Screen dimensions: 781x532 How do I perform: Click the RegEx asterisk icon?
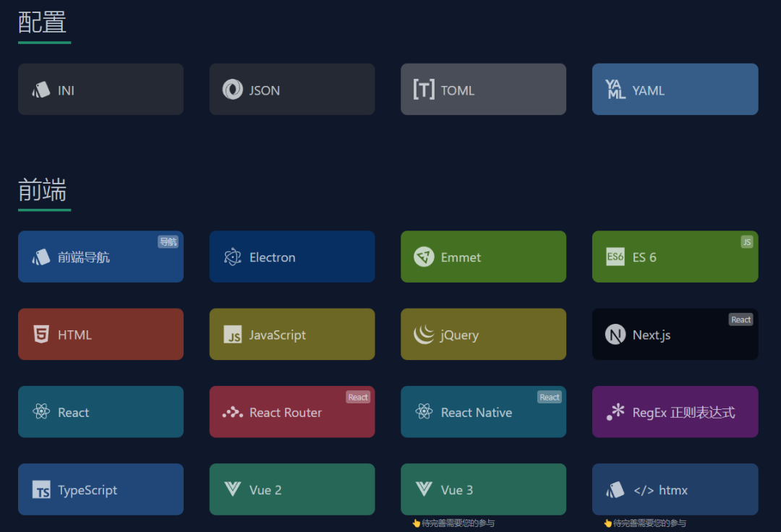(x=615, y=411)
